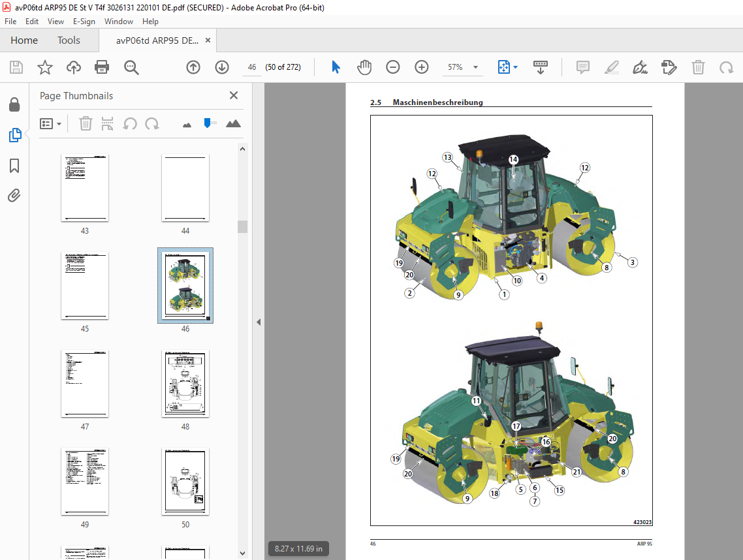743x560 pixels.
Task: Click the 8.27 x 11.69 in page size label
Action: tap(298, 549)
